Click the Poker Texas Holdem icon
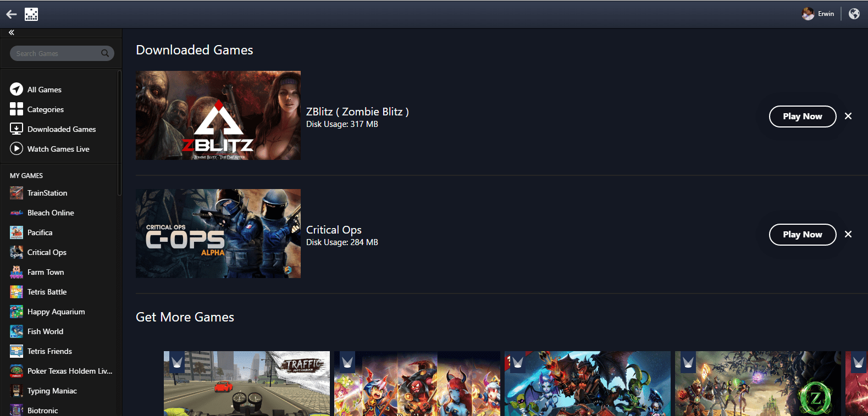The height and width of the screenshot is (416, 868). pos(16,371)
